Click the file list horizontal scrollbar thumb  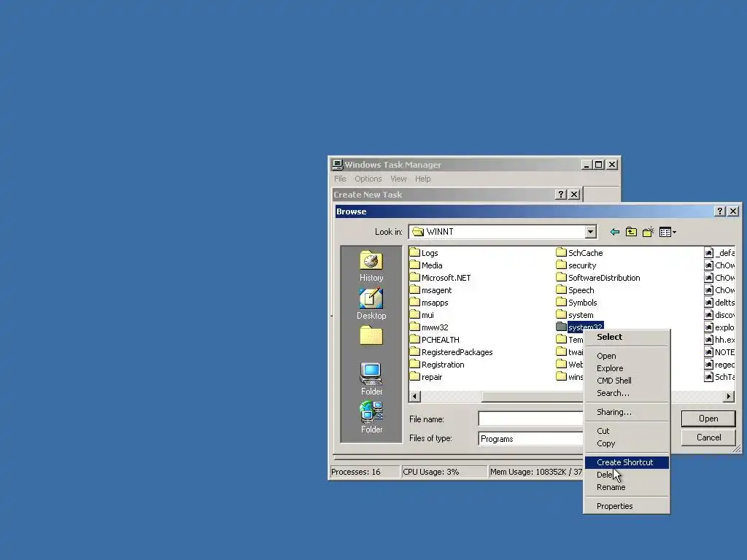click(533, 396)
